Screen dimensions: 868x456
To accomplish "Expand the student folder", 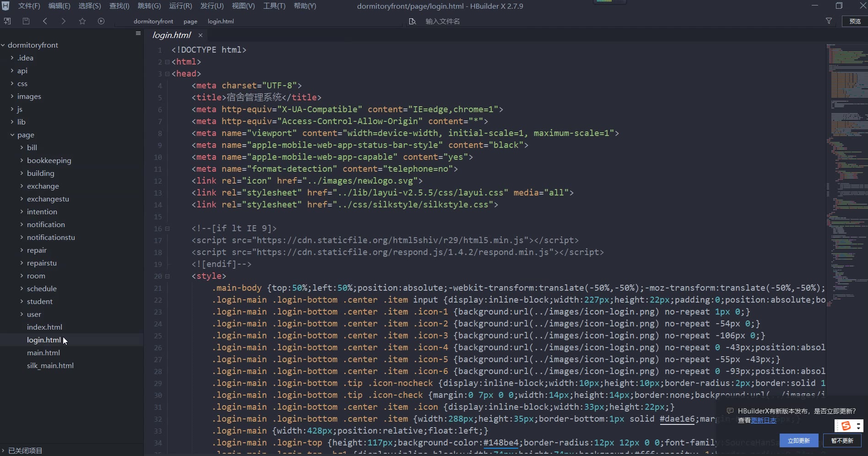I will click(22, 301).
